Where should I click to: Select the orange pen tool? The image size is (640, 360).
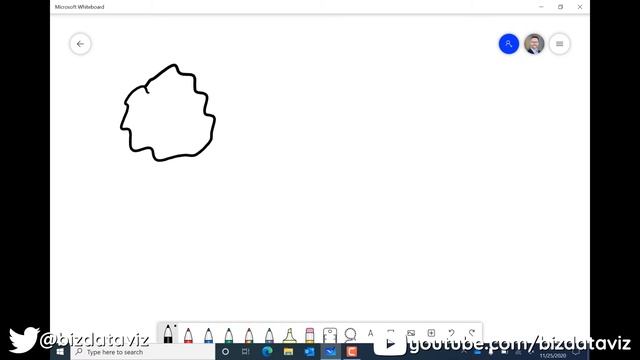point(249,335)
